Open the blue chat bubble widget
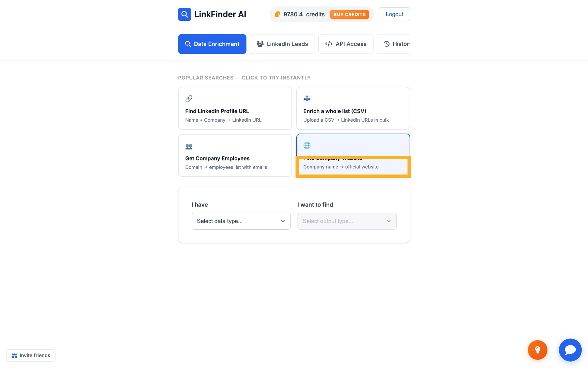 coord(570,350)
